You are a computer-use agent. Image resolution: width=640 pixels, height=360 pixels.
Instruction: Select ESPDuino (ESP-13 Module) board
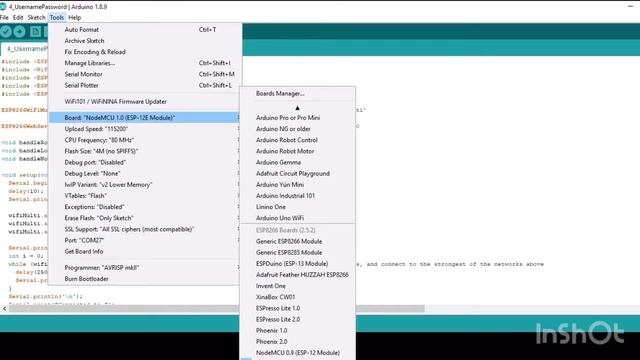coord(298,264)
